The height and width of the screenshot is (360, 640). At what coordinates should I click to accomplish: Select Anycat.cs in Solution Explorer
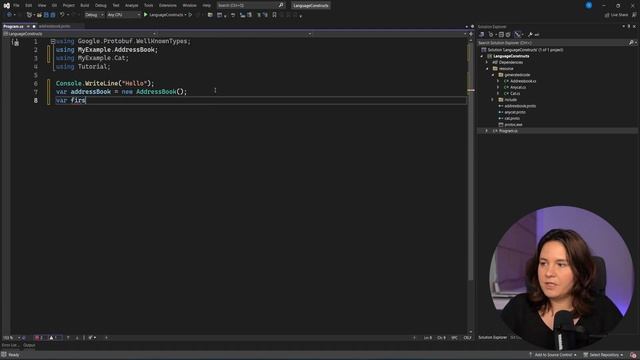pos(514,87)
